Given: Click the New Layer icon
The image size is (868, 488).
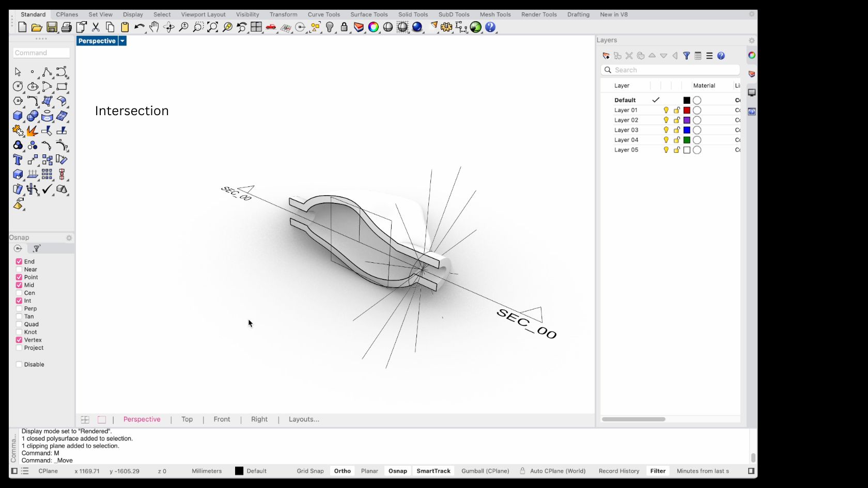Looking at the screenshot, I should pos(606,56).
